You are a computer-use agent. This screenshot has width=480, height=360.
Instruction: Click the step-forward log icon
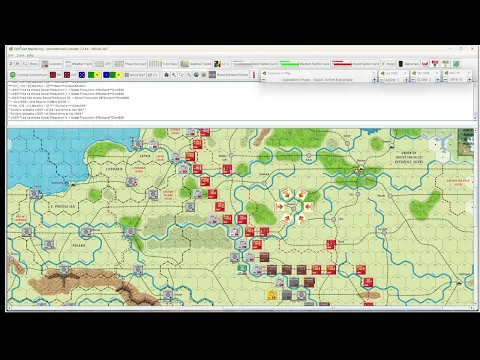click(x=18, y=64)
